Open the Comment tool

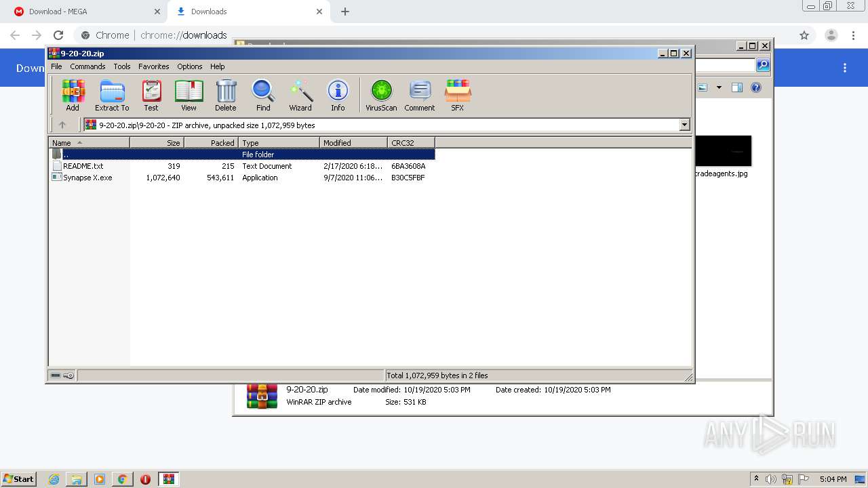[420, 95]
